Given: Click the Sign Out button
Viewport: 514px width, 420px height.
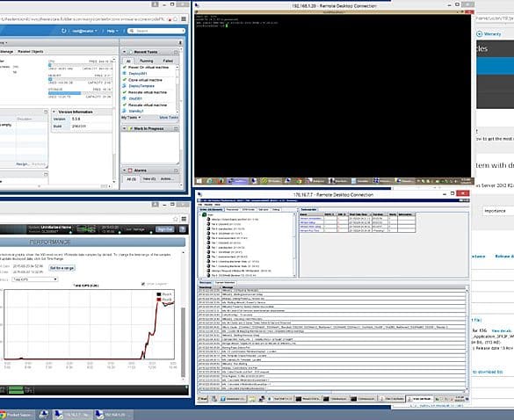Looking at the screenshot, I should coord(164,229).
